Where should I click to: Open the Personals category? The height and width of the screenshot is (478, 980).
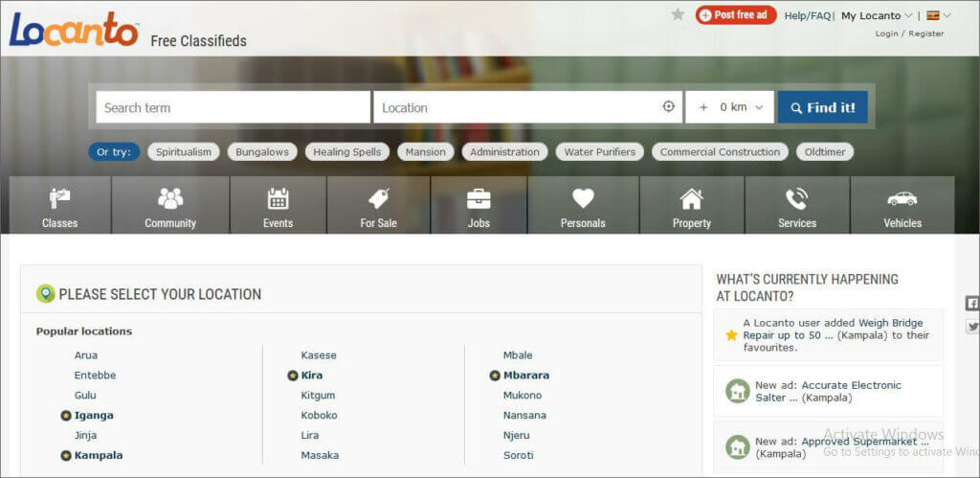[x=583, y=205]
